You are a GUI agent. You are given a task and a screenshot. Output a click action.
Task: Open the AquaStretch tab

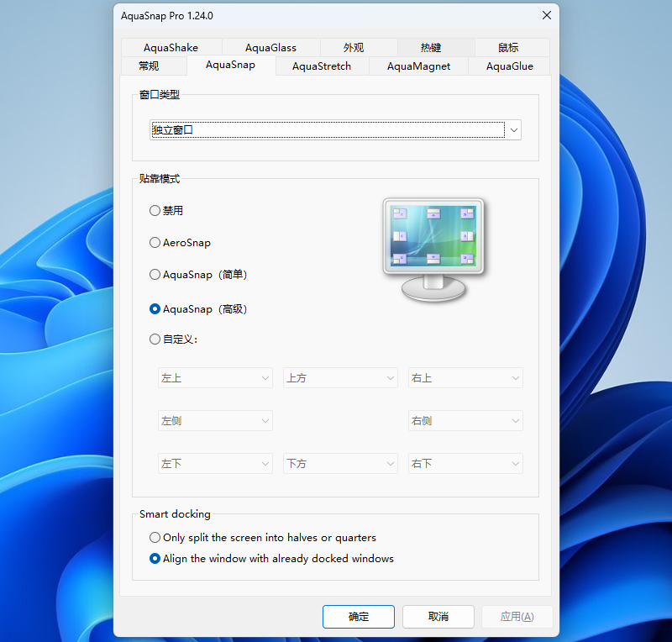point(322,66)
